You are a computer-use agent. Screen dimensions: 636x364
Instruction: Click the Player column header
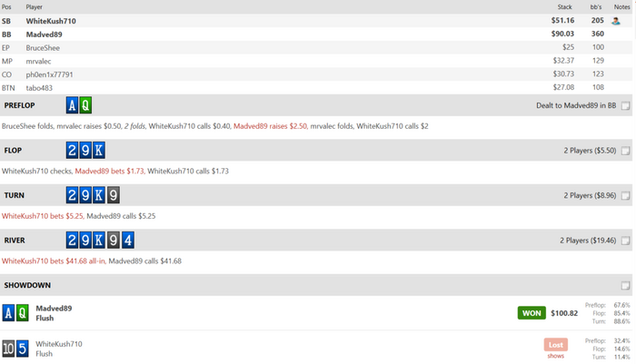[x=35, y=7]
